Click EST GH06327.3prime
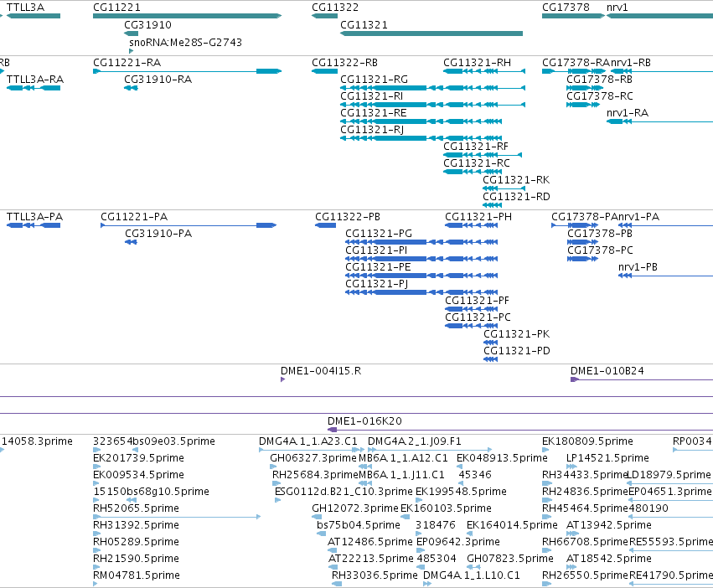Viewport: 713px width, 588px height. [313, 458]
